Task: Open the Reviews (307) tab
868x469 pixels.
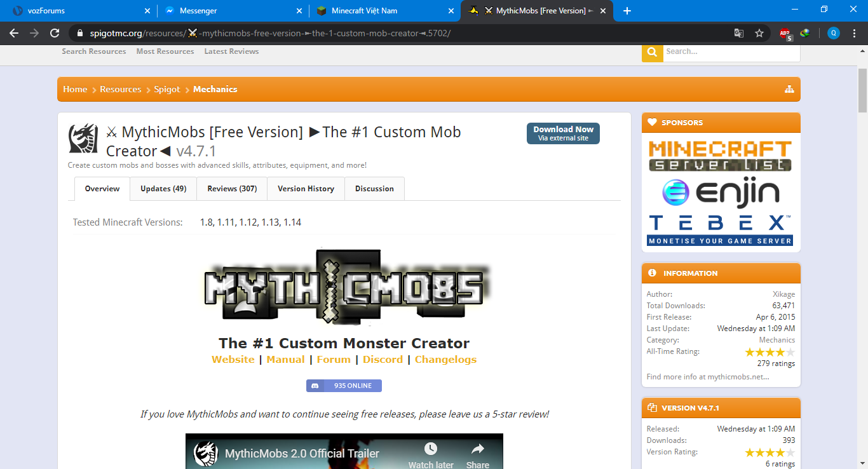Action: 232,189
